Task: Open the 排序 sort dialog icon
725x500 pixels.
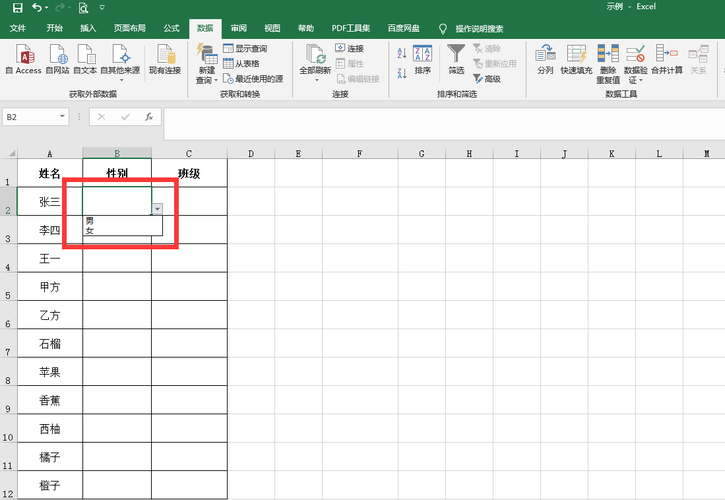Action: pyautogui.click(x=423, y=59)
